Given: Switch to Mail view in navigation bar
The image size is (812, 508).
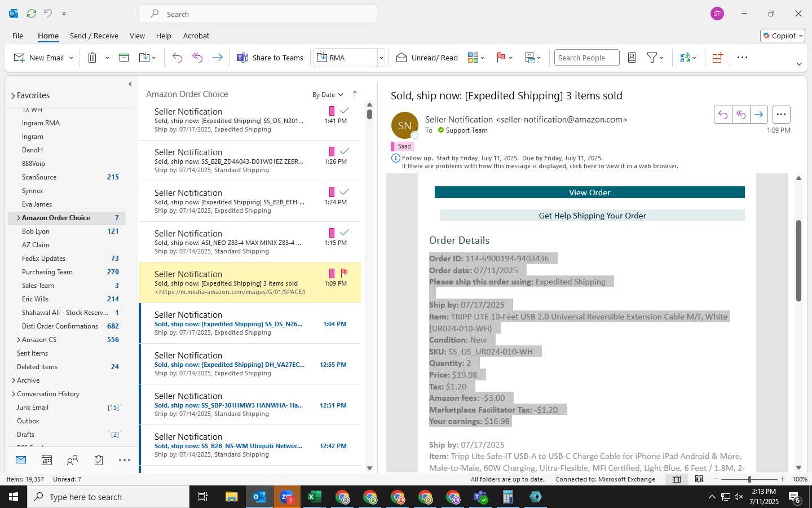Looking at the screenshot, I should [x=21, y=460].
